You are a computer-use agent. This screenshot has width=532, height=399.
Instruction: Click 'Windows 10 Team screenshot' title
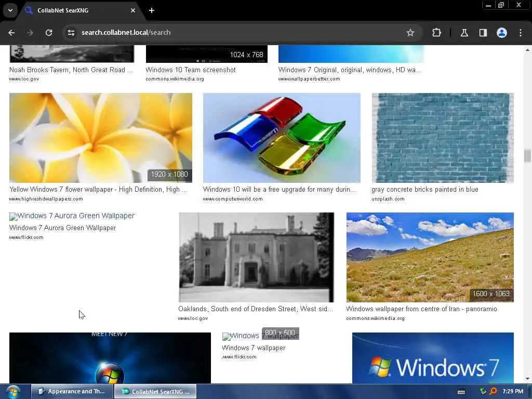(191, 70)
